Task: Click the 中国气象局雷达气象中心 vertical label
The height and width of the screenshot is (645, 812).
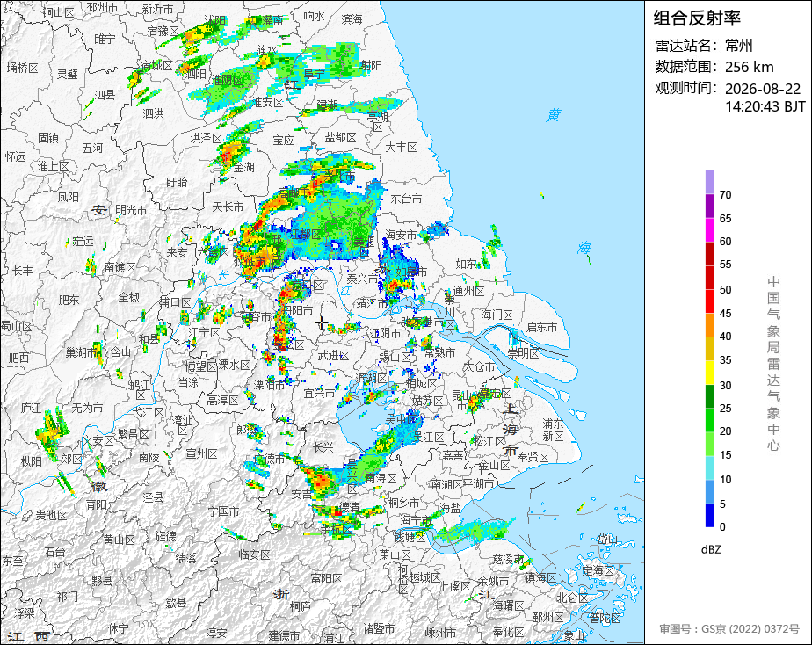Action: [773, 364]
